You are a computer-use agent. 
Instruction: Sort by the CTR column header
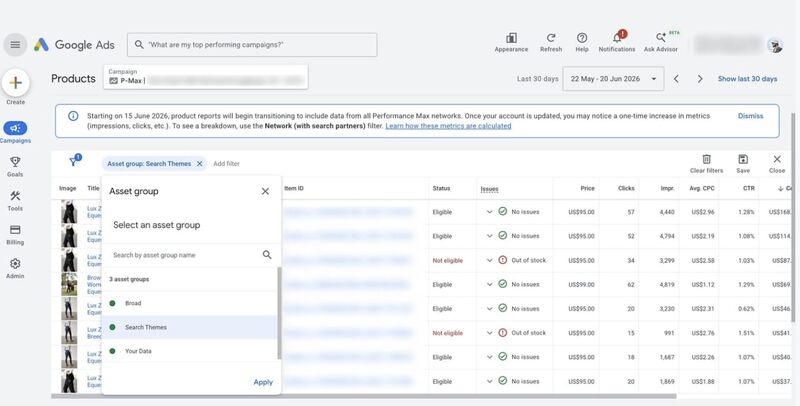748,188
